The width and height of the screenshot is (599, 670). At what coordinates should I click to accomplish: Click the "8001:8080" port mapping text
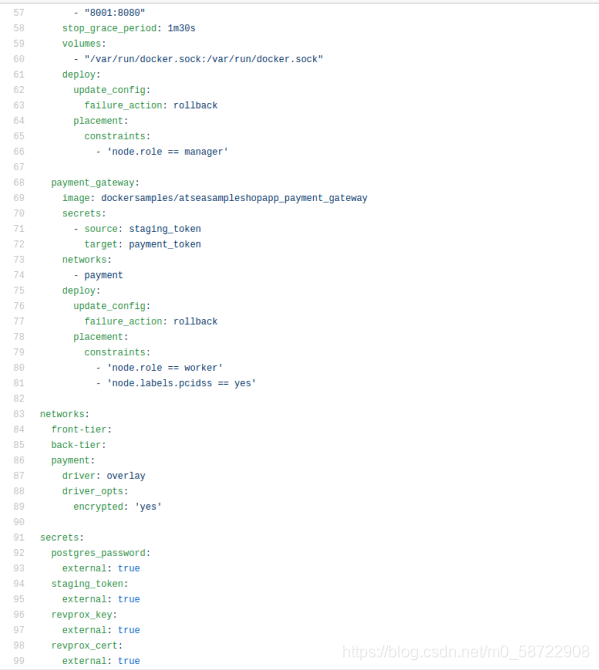(x=115, y=13)
